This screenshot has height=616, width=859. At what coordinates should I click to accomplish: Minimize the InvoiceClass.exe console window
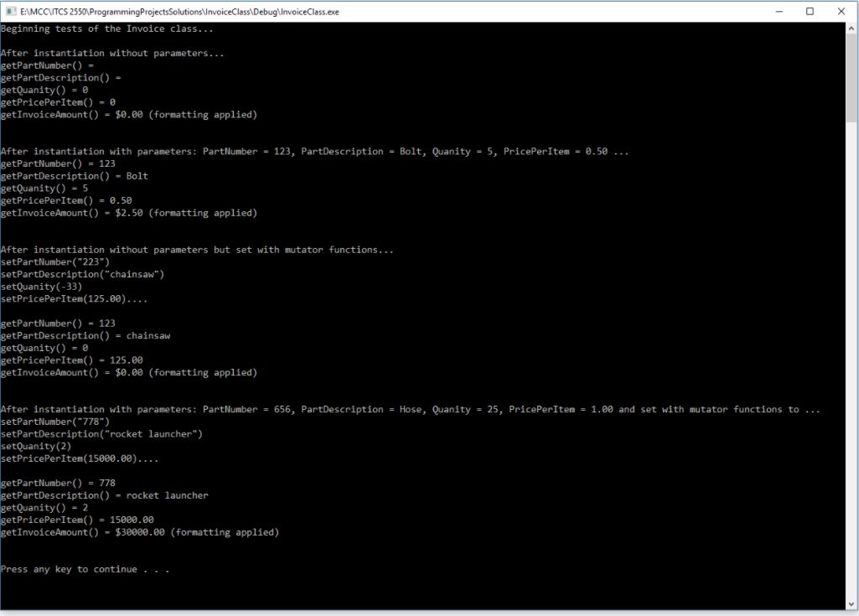click(x=779, y=12)
